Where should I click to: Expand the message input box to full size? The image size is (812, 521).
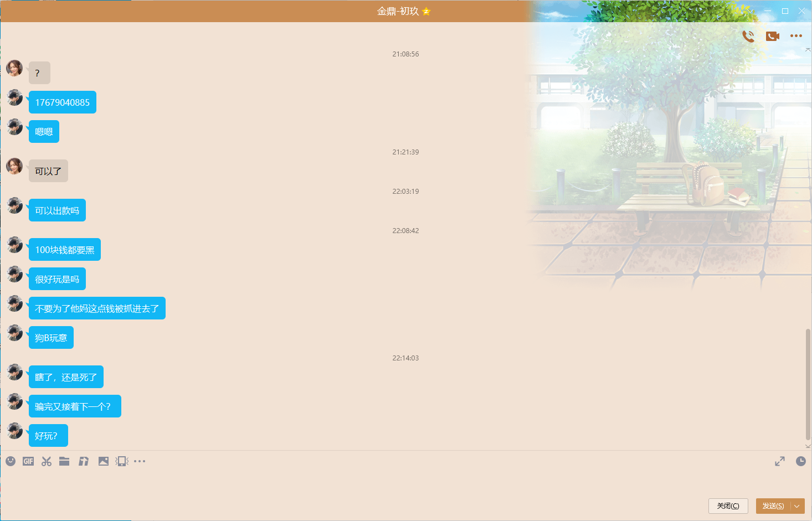[x=779, y=461]
